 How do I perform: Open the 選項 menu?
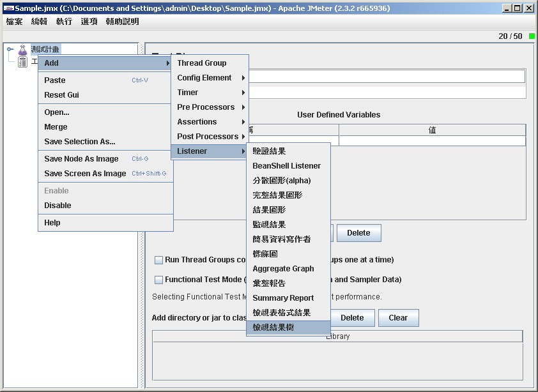89,22
